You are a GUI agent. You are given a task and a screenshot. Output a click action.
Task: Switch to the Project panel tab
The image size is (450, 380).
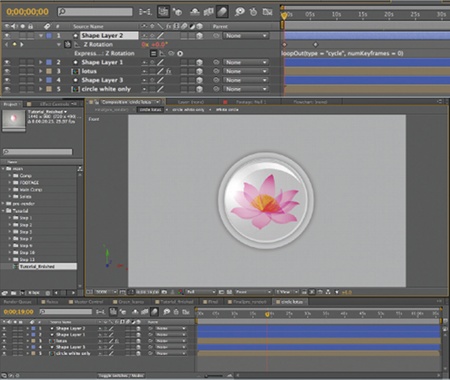10,104
